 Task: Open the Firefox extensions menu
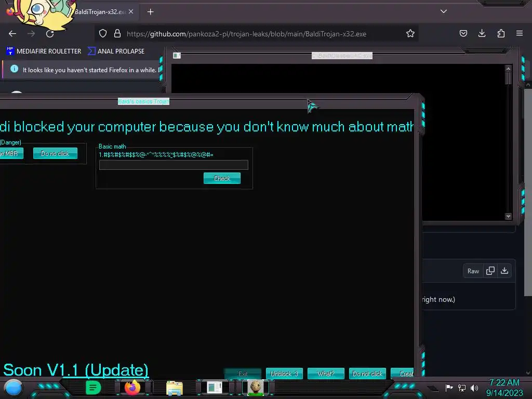(501, 33)
